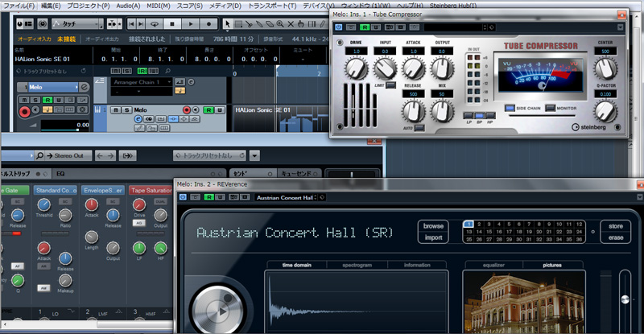This screenshot has height=334, width=644.
Task: Toggle read automation on Melo track
Action: pos(208,109)
